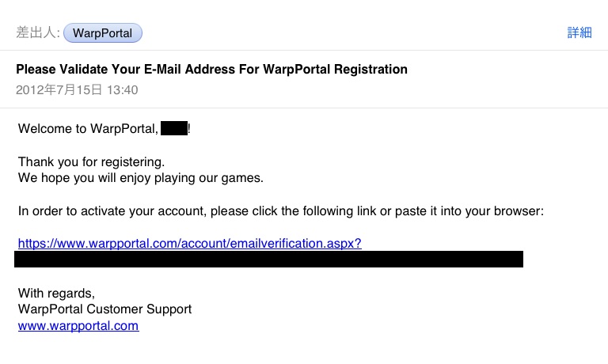Image resolution: width=608 pixels, height=364 pixels.
Task: Click the date 2012年7月15日
Action: (59, 90)
